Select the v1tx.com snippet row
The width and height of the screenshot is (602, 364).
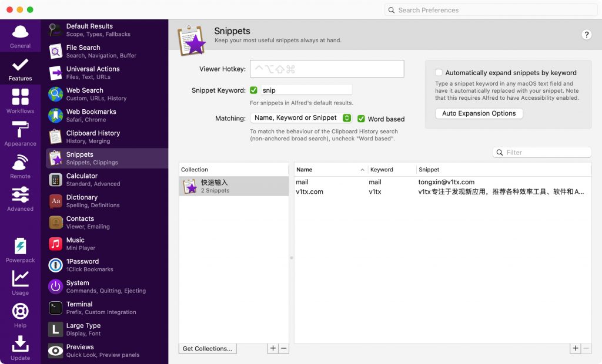pos(443,192)
